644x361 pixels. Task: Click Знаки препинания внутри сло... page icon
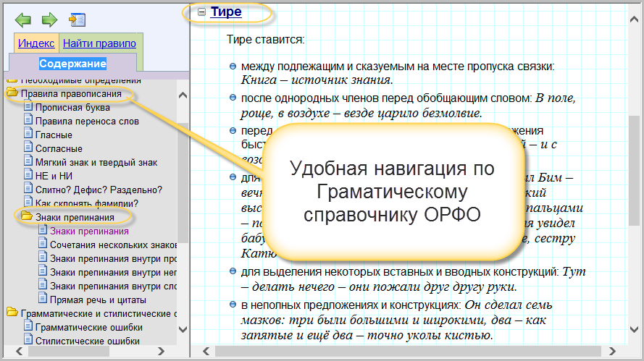(43, 285)
